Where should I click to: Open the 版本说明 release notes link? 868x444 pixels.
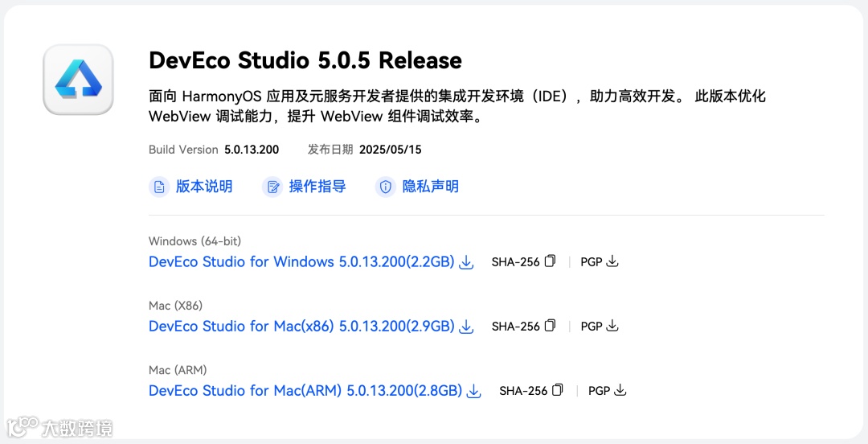pos(204,187)
